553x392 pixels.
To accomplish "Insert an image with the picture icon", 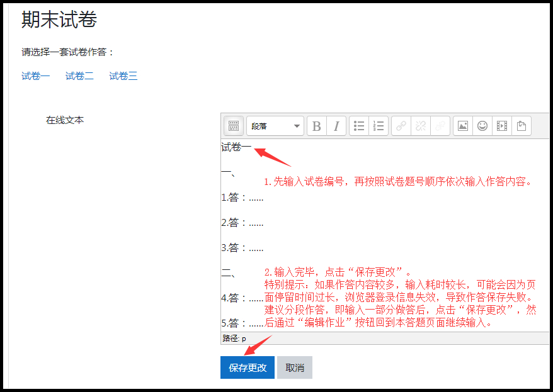I will (463, 126).
